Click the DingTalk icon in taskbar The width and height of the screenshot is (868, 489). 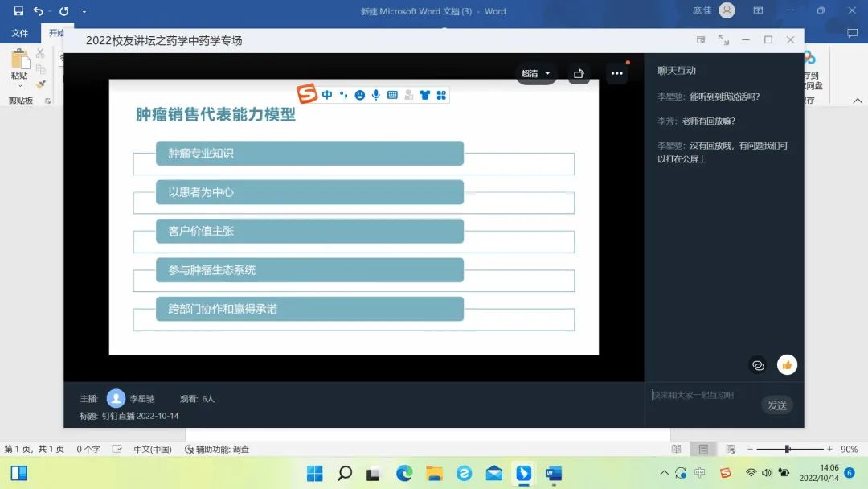[523, 473]
